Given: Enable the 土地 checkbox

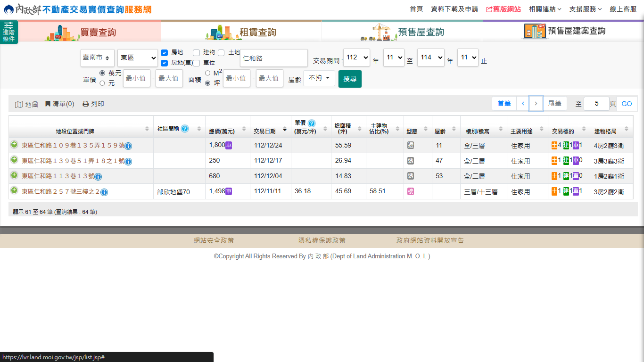Looking at the screenshot, I should click(x=221, y=52).
